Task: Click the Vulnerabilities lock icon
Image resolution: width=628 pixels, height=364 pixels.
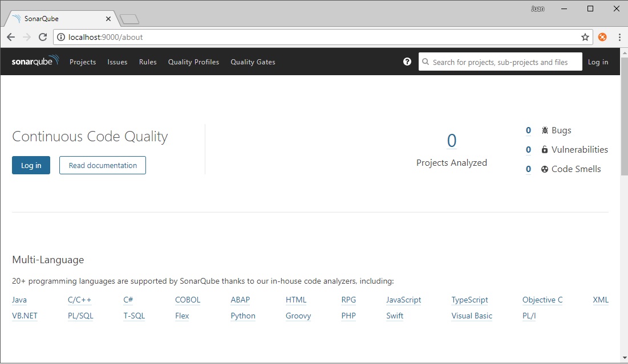Action: click(545, 150)
